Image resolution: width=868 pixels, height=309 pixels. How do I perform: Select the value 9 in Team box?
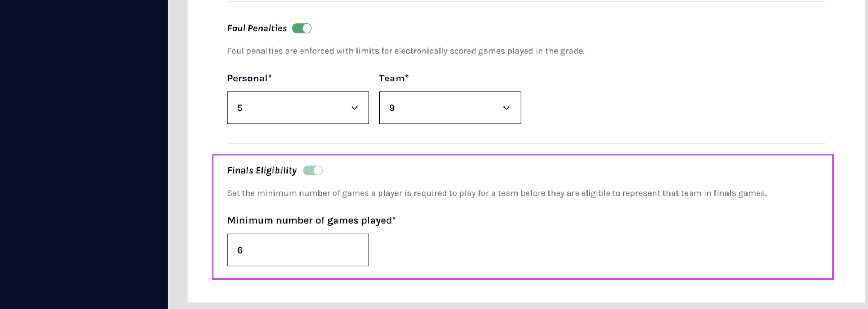coord(392,108)
